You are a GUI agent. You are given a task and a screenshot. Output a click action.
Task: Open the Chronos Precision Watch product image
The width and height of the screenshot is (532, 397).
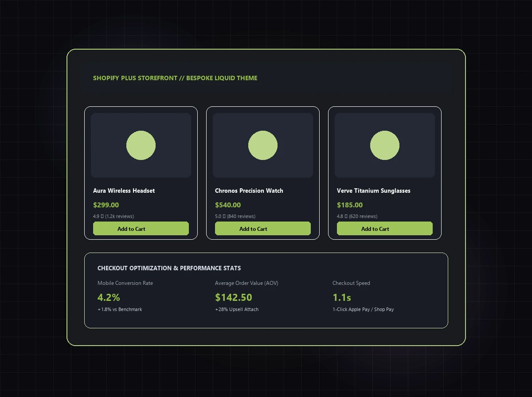(263, 145)
